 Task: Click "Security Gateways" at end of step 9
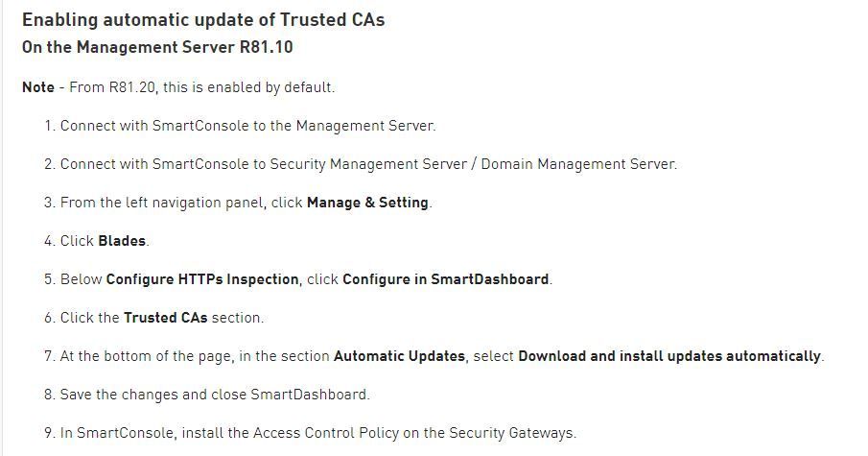pos(512,433)
